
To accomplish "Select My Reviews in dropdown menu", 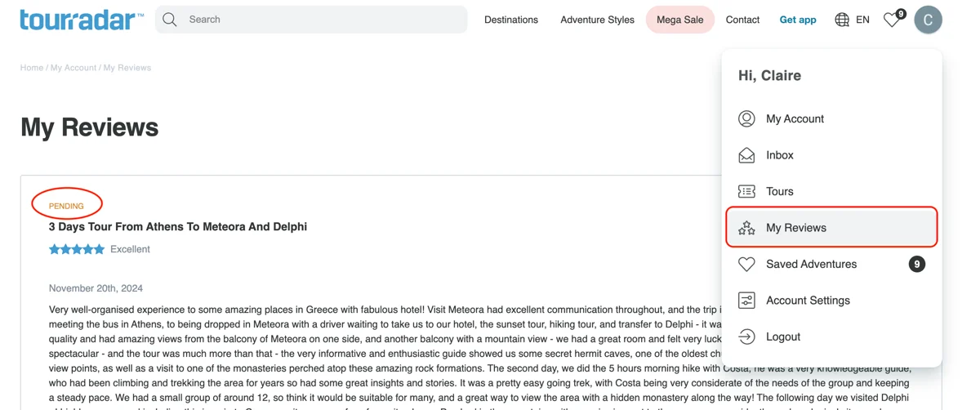I will 831,227.
